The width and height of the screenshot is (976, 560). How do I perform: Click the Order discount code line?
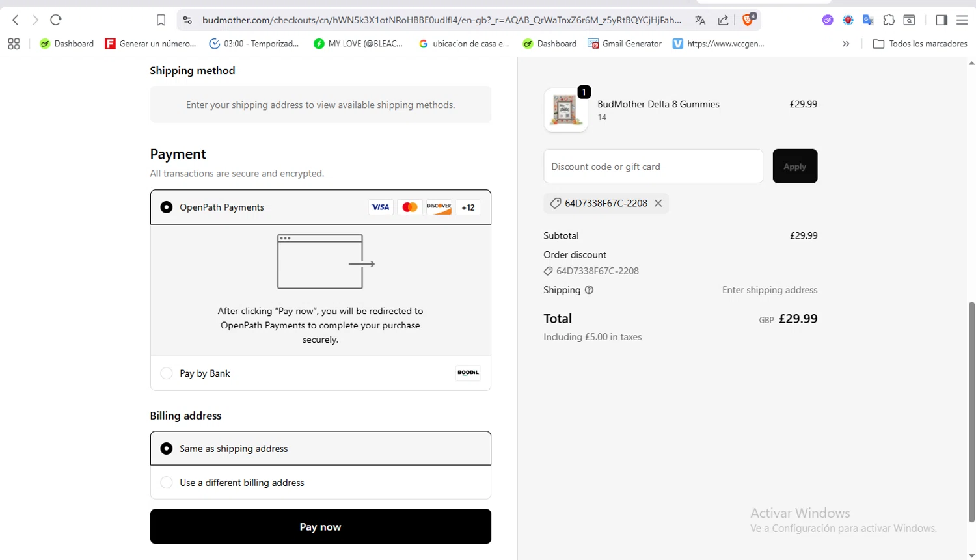[591, 271]
